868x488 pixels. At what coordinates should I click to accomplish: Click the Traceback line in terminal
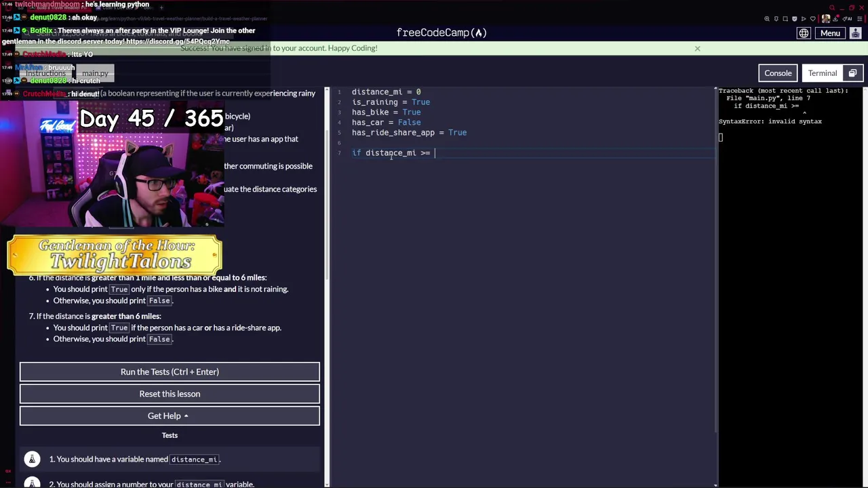coord(783,91)
